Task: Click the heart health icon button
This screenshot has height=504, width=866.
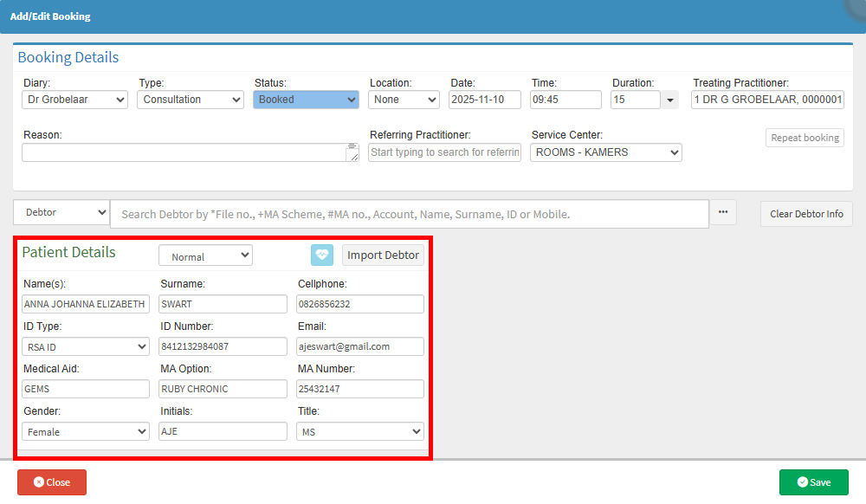Action: coord(322,255)
